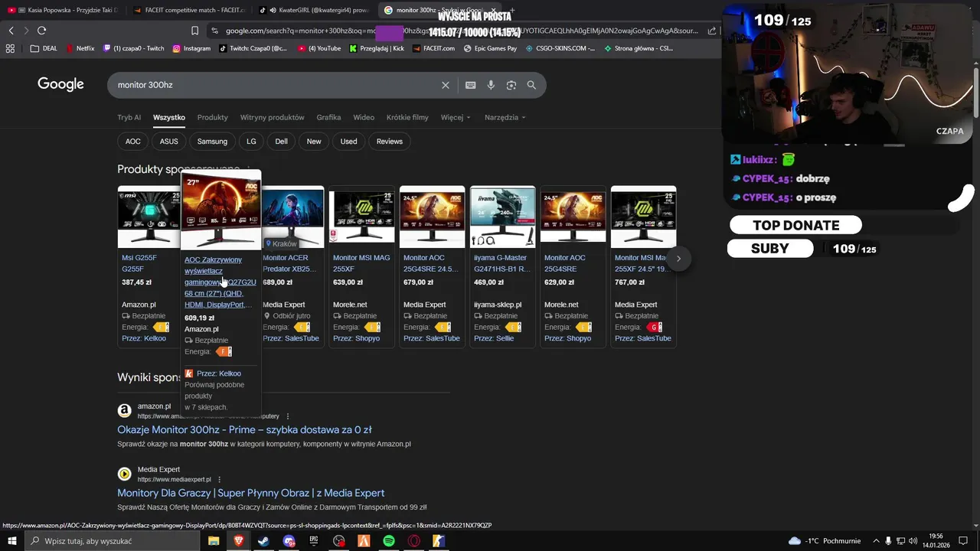Screen dimensions: 980x551
Task: Open the Windows Start menu
Action: pos(12,541)
